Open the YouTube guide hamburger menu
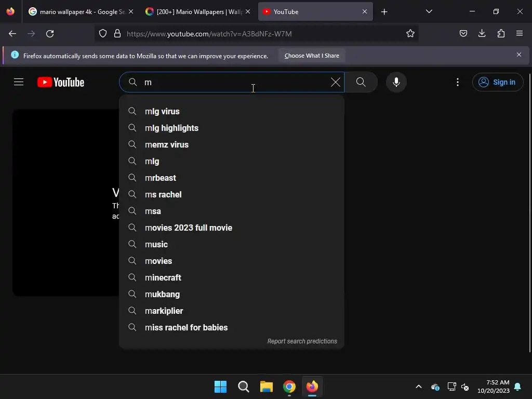This screenshot has width=532, height=399. coord(19,82)
